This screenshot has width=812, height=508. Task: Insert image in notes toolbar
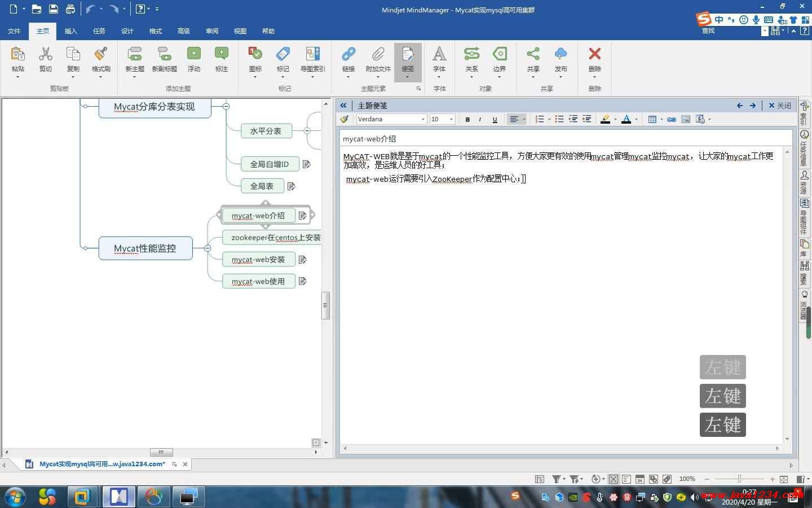pos(686,119)
